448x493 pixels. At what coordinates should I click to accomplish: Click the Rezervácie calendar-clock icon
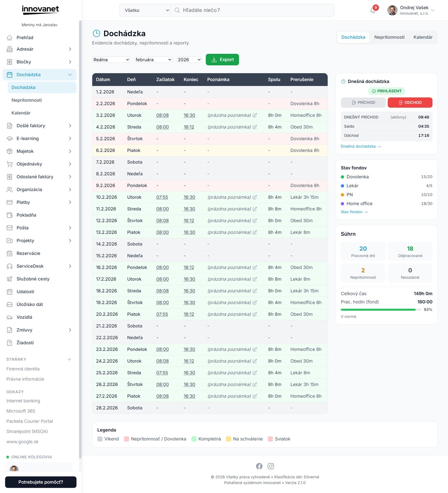tap(10, 254)
